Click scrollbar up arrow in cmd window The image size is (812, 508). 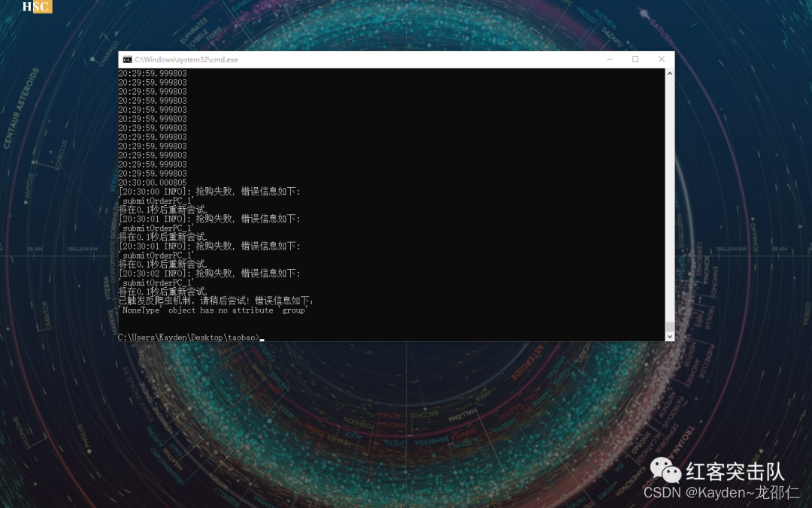click(x=670, y=74)
